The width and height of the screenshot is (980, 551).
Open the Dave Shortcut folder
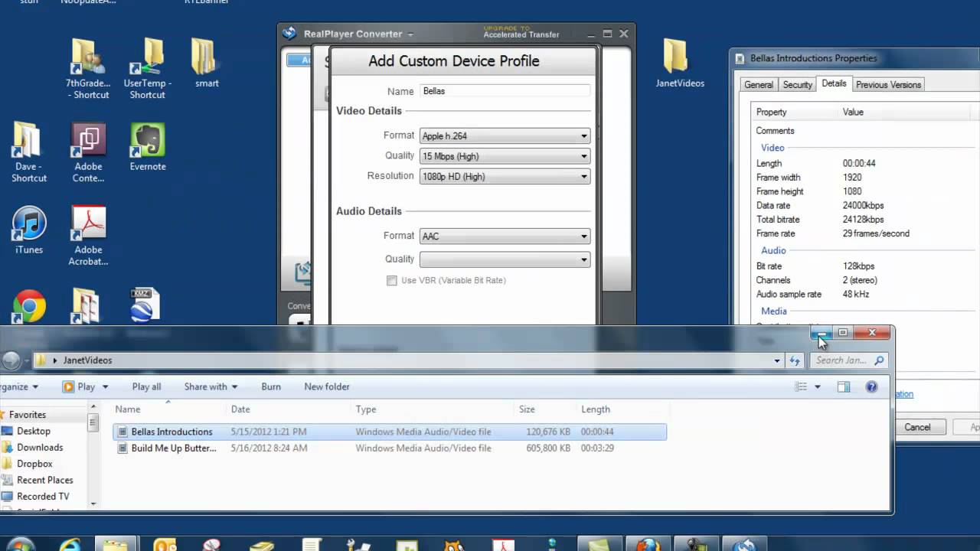tap(29, 152)
